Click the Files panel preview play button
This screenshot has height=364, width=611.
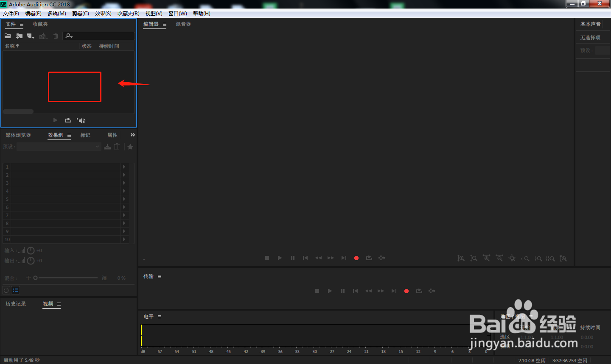[x=55, y=120]
